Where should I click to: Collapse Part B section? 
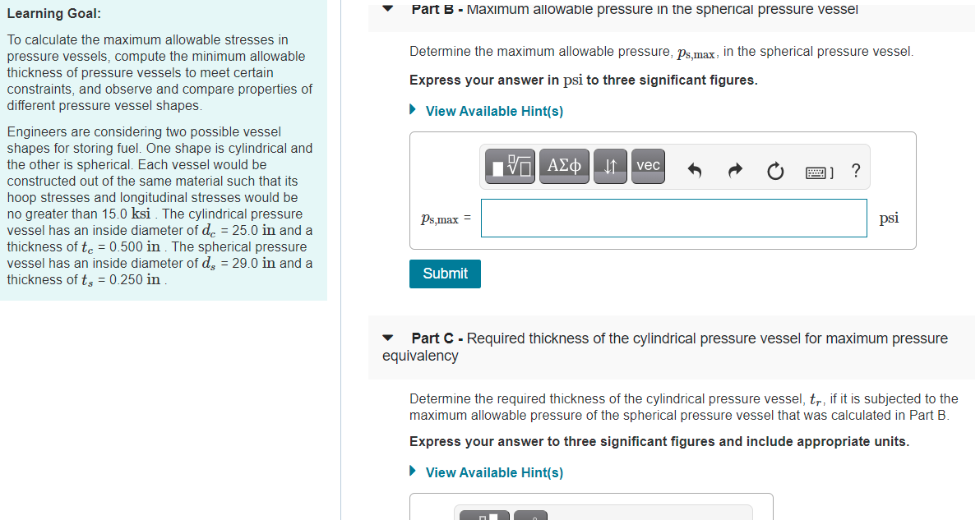coord(387,9)
